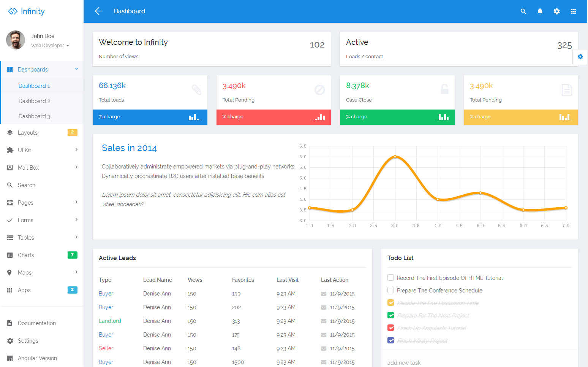588x367 pixels.
Task: Expand the Maps submenu arrow
Action: click(76, 272)
